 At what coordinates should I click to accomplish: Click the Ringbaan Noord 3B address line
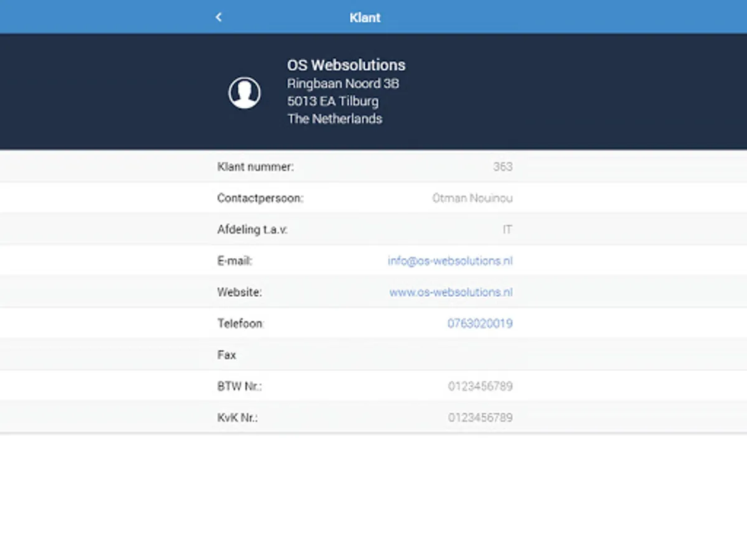343,83
